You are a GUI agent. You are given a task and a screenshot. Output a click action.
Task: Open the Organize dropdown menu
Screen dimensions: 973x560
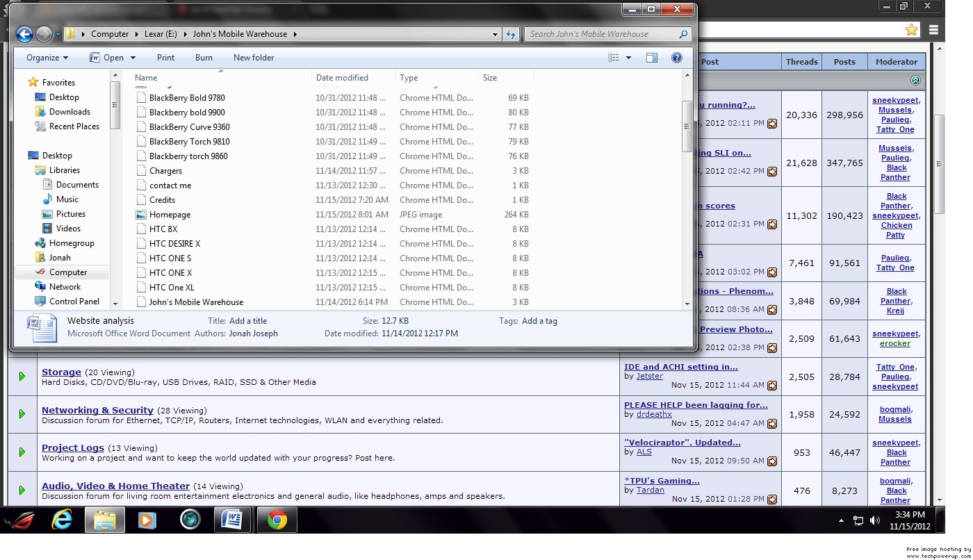coord(47,58)
